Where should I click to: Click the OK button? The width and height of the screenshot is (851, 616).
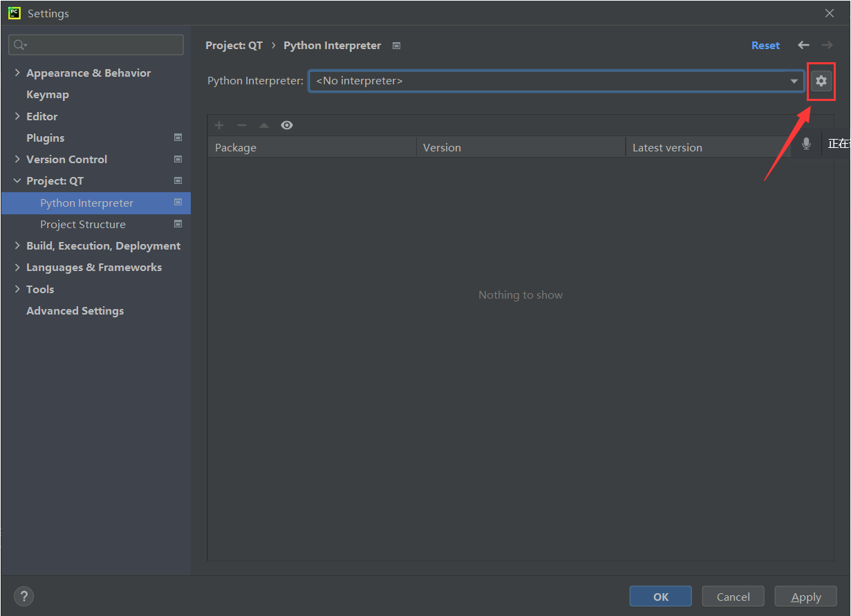[x=660, y=597]
